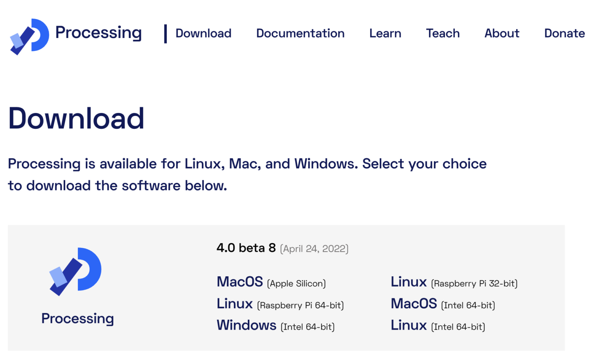The width and height of the screenshot is (607, 364).
Task: Go to the Documentation page
Action: tap(300, 34)
